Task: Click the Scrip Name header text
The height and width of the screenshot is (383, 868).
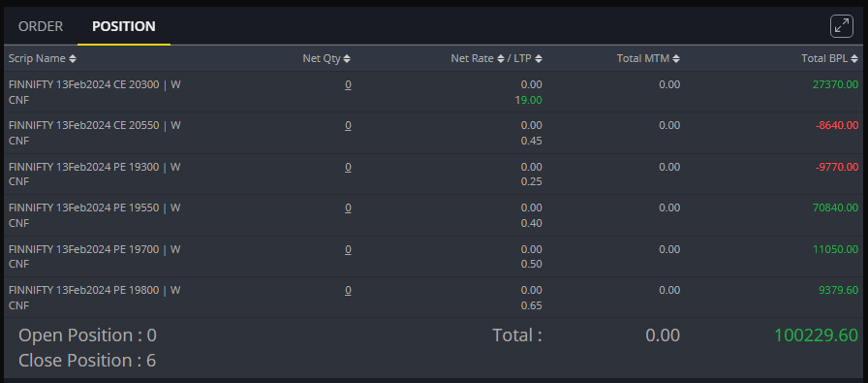Action: tap(37, 58)
